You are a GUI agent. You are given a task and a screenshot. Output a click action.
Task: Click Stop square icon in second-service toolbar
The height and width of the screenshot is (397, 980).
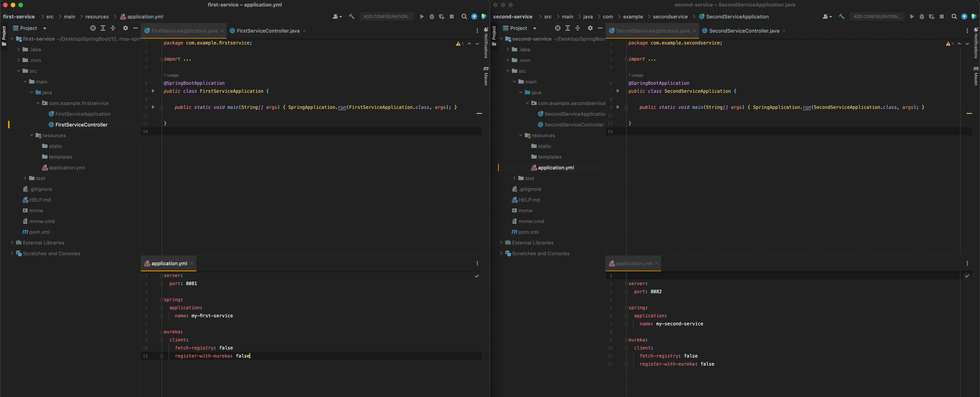942,16
